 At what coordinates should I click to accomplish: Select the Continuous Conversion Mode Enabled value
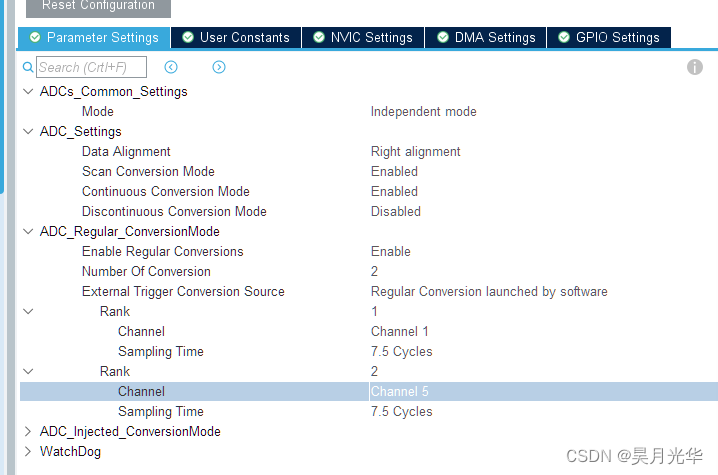click(394, 191)
